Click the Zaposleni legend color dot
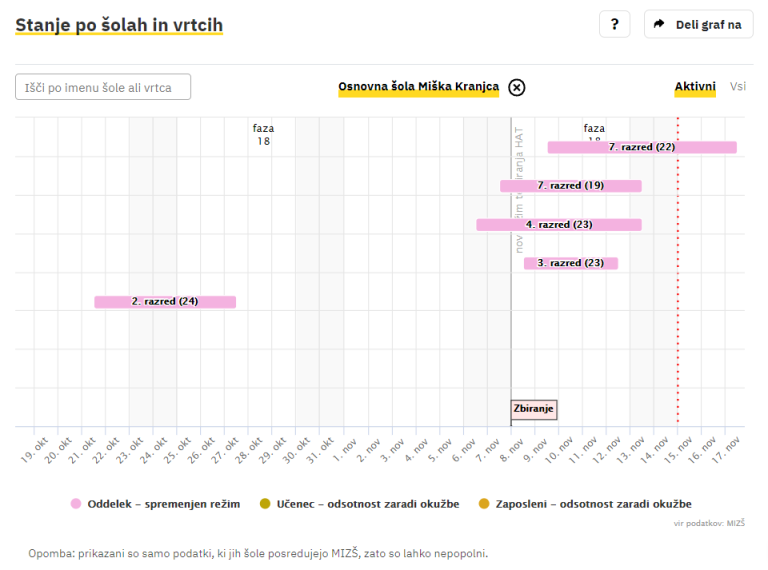Viewport: 768px width, 570px height. coord(485,504)
